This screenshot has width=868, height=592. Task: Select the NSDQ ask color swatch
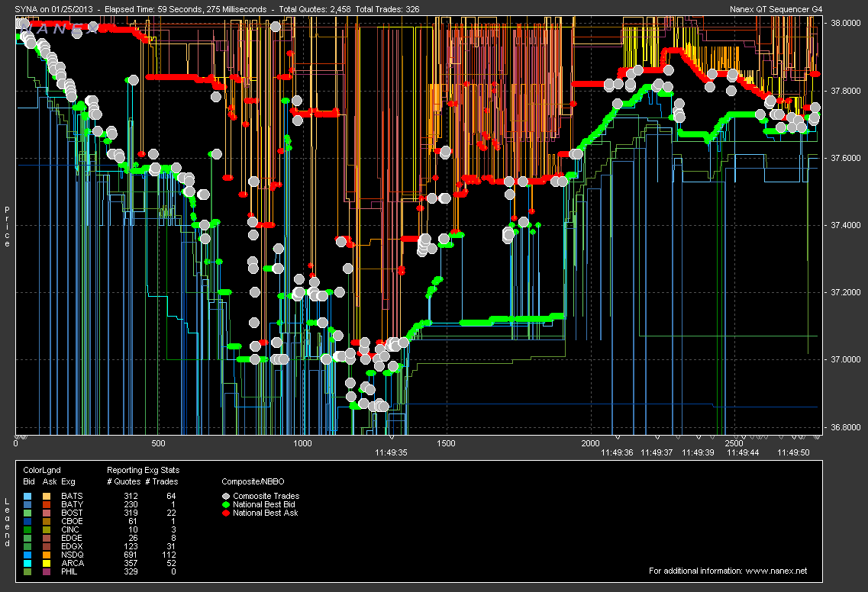pos(47,555)
